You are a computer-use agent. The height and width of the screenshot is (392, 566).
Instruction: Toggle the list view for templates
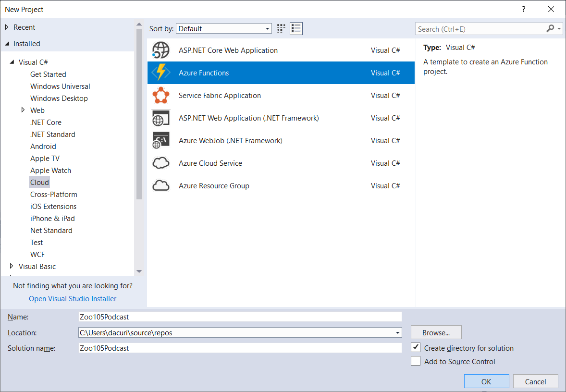click(x=296, y=28)
